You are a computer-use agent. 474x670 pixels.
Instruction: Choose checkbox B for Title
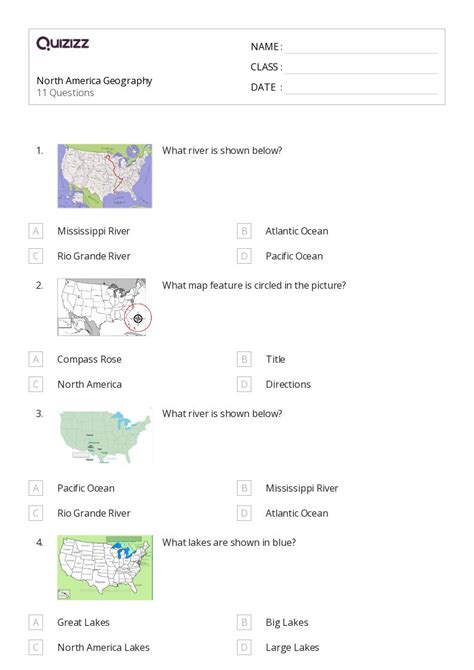(x=244, y=359)
